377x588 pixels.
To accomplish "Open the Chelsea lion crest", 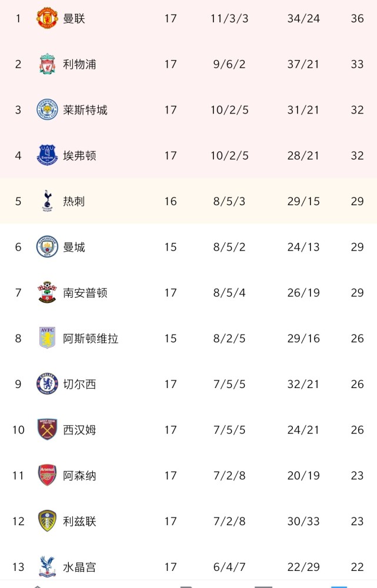I will coord(47,384).
